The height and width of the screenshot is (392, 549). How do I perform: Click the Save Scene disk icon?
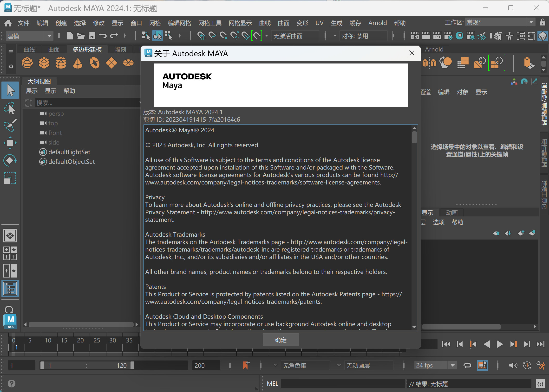(92, 36)
